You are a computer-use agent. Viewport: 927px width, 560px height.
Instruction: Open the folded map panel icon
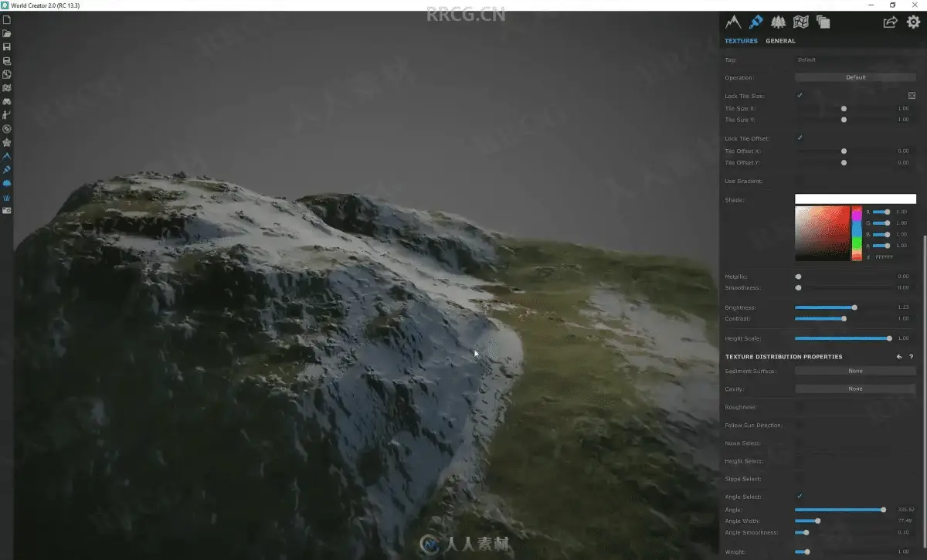tap(801, 22)
